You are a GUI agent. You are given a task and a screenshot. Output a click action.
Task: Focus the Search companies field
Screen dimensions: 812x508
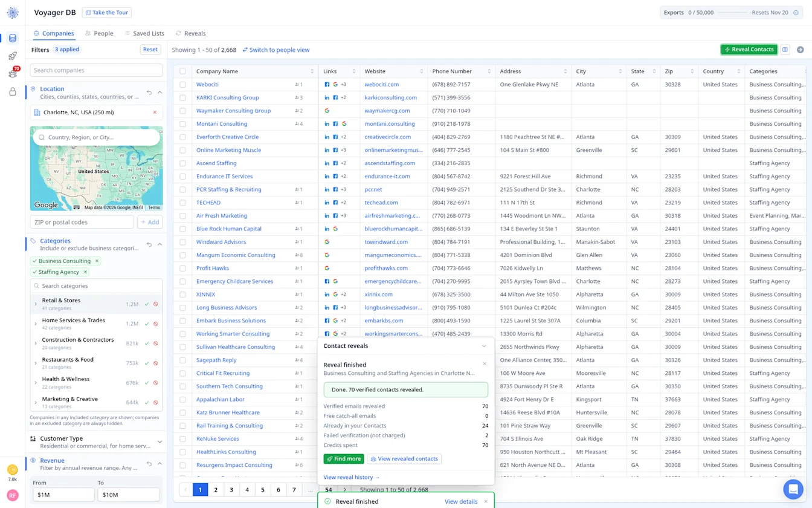tap(96, 70)
